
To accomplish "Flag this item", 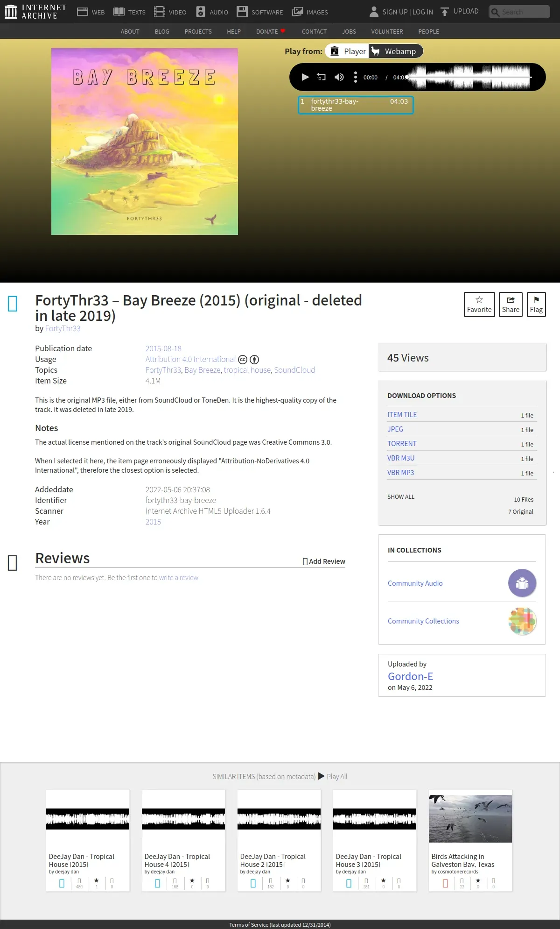I will click(x=536, y=305).
